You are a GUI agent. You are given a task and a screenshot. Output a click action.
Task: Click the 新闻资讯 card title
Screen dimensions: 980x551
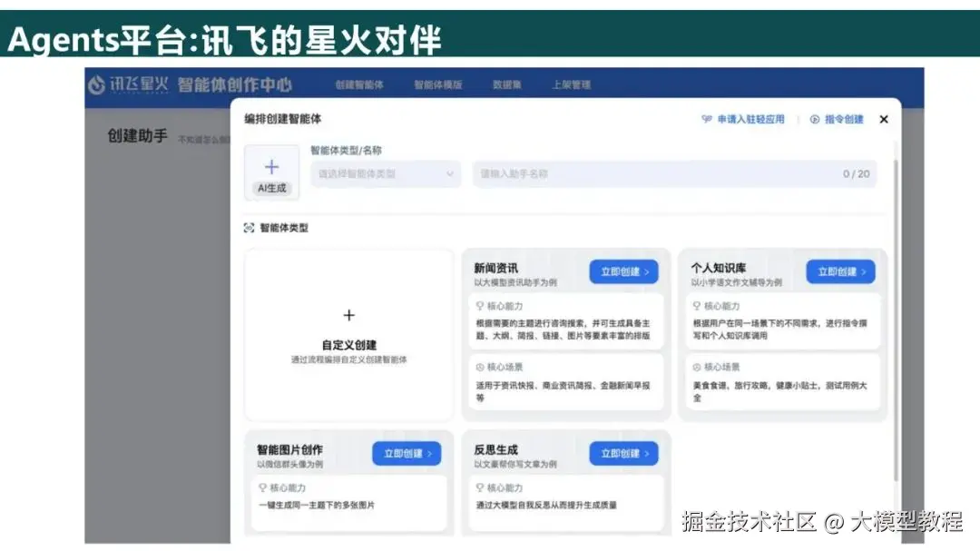point(495,268)
